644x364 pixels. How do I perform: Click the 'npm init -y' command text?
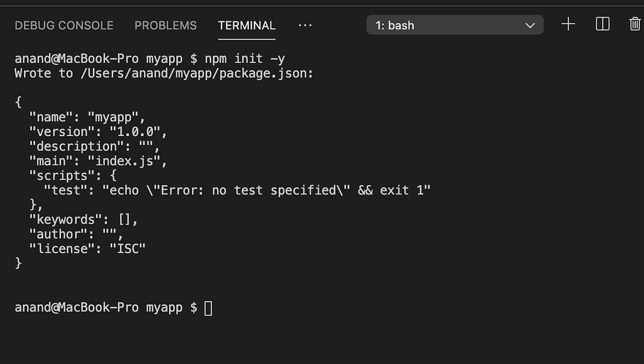[x=245, y=59]
